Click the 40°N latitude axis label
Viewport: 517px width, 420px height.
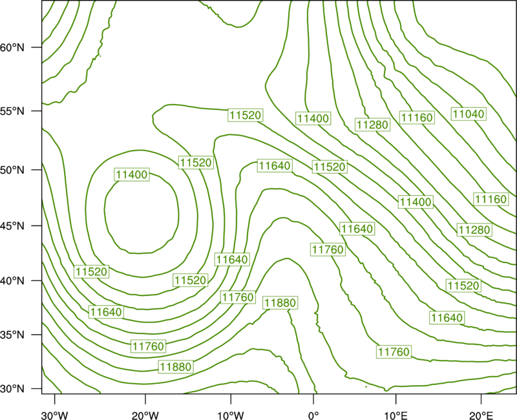[x=12, y=281]
